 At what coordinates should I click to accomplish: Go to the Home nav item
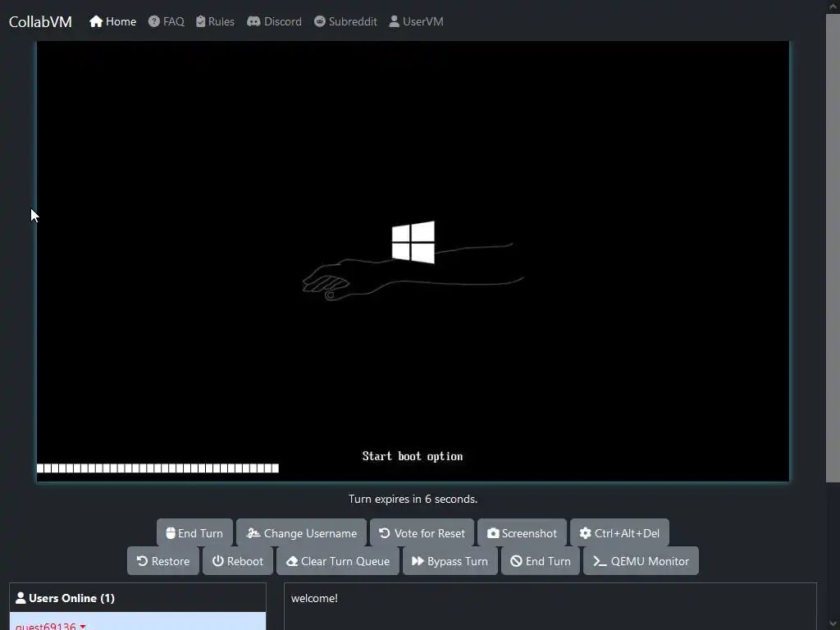112,21
